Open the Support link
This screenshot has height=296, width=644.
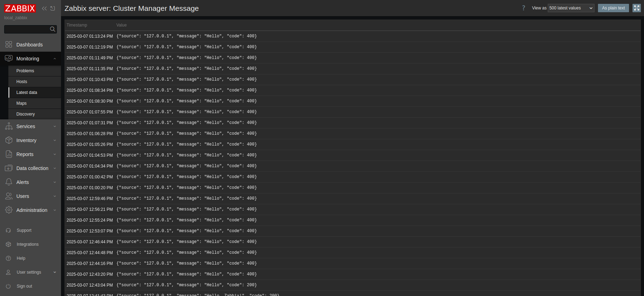coord(24,230)
